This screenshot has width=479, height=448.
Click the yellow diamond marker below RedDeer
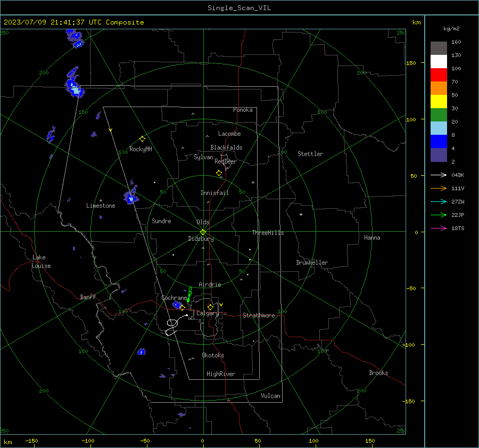click(x=219, y=173)
